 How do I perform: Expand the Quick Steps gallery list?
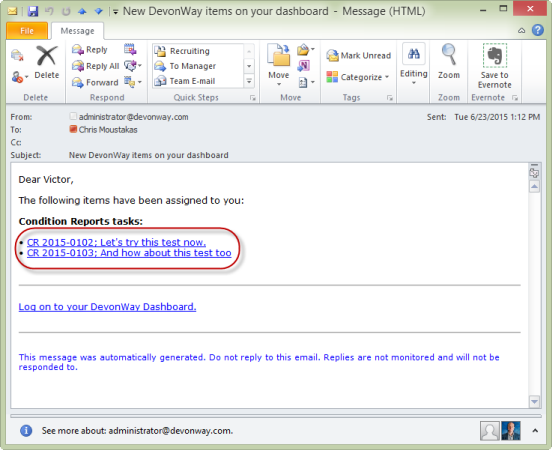tap(249, 81)
